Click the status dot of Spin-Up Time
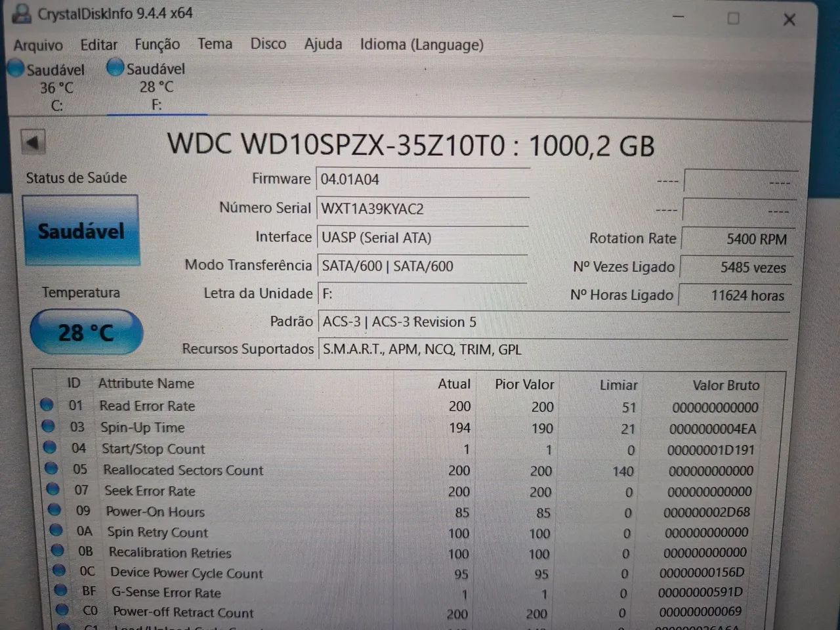The image size is (840, 630). (x=48, y=426)
